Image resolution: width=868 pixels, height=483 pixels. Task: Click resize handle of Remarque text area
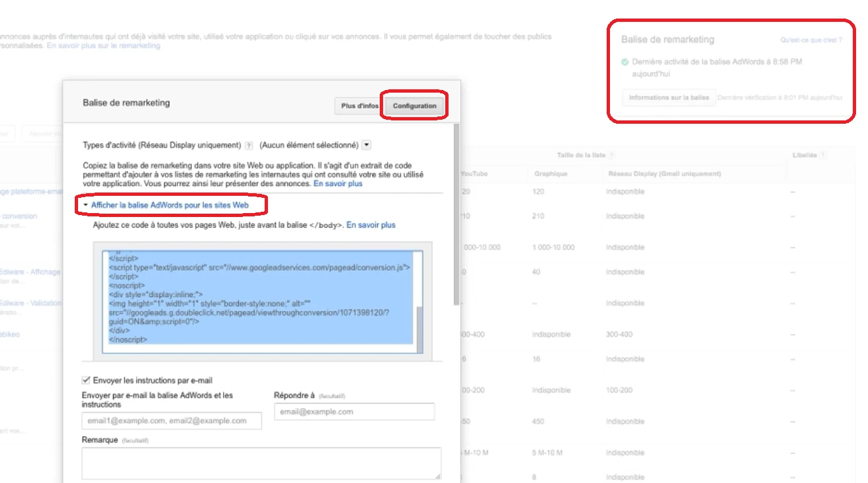pyautogui.click(x=438, y=476)
